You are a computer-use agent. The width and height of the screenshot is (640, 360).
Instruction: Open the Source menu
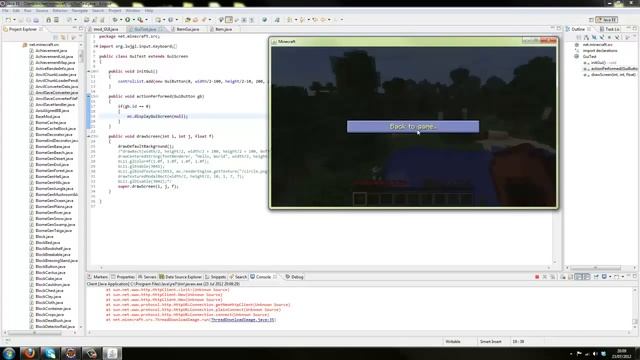(42, 11)
